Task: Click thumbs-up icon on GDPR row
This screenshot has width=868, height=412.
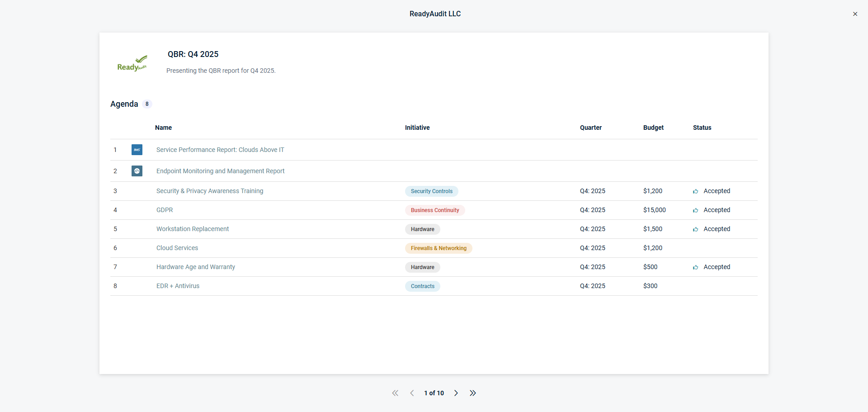Action: (x=695, y=210)
